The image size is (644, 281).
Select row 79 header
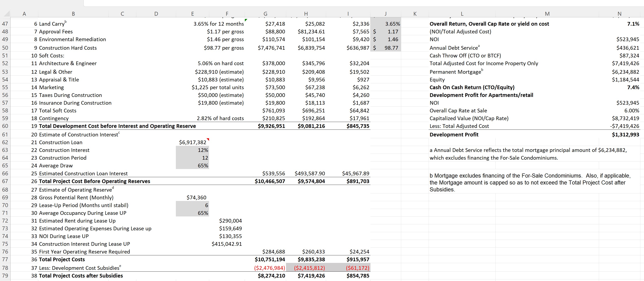pyautogui.click(x=5, y=275)
